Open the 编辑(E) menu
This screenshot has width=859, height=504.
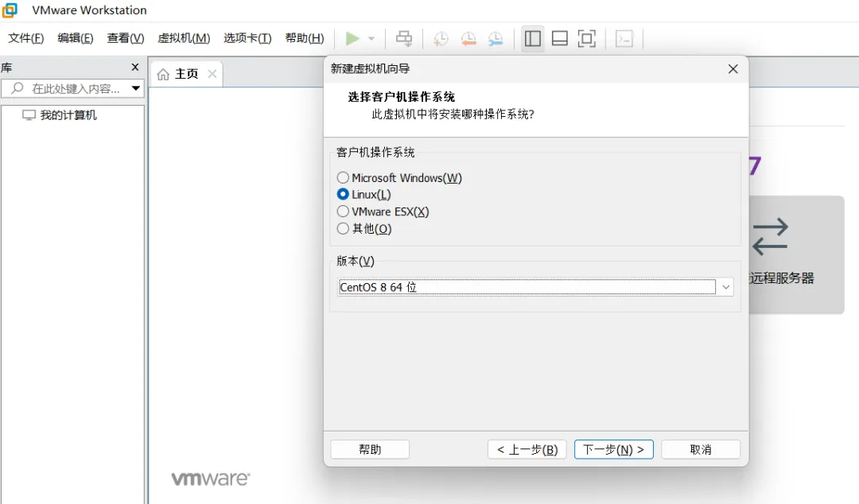pos(76,38)
